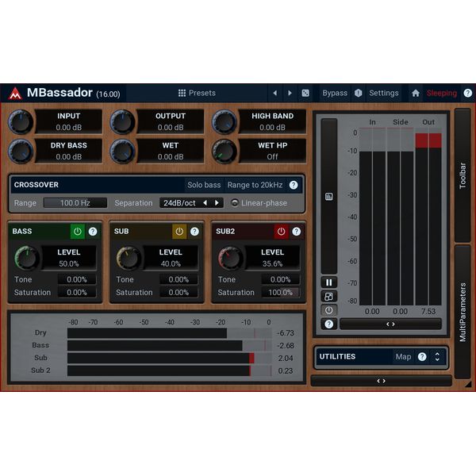
Task: Open the home icon in title bar
Action: coord(416,93)
